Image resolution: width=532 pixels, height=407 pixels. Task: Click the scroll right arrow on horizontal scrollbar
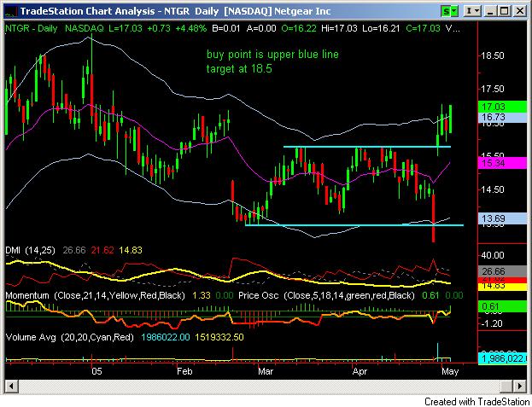pos(519,386)
